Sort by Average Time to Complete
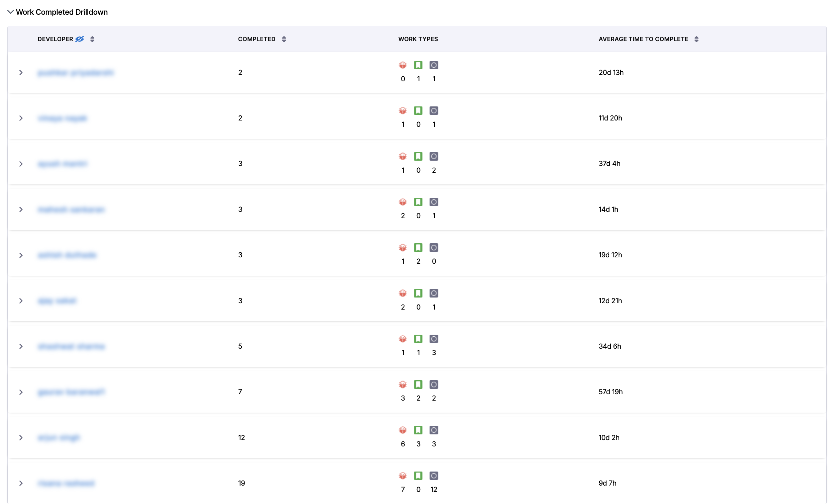 pos(697,39)
